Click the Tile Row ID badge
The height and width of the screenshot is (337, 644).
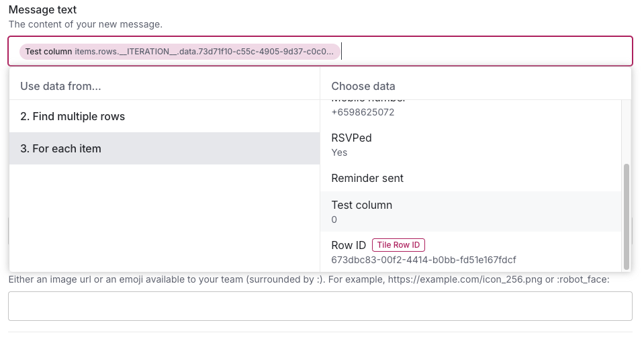point(399,246)
